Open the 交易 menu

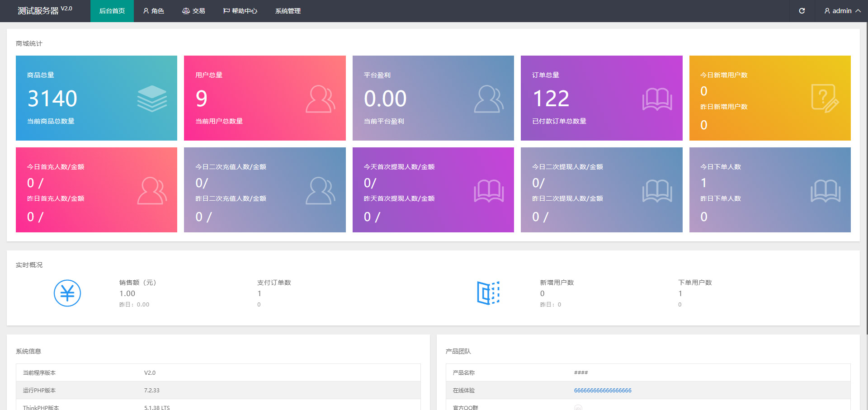[193, 11]
